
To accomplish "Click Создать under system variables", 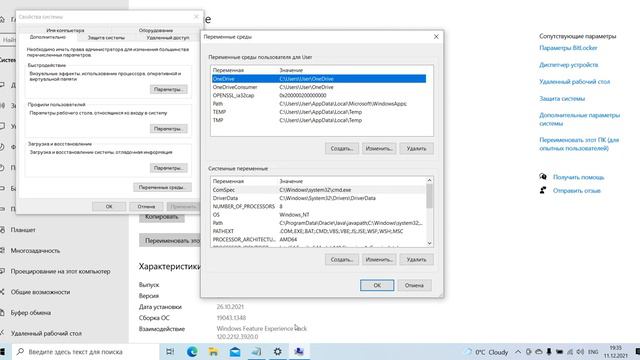I will (342, 260).
